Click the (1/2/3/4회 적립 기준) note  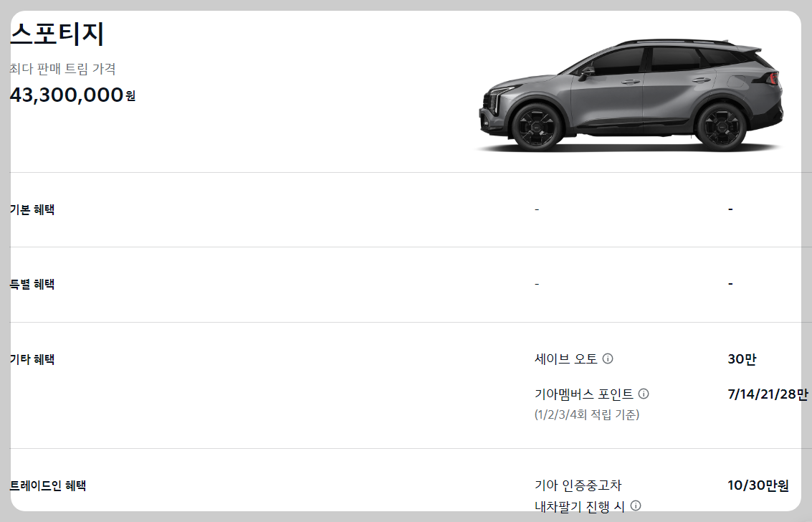[x=587, y=414]
